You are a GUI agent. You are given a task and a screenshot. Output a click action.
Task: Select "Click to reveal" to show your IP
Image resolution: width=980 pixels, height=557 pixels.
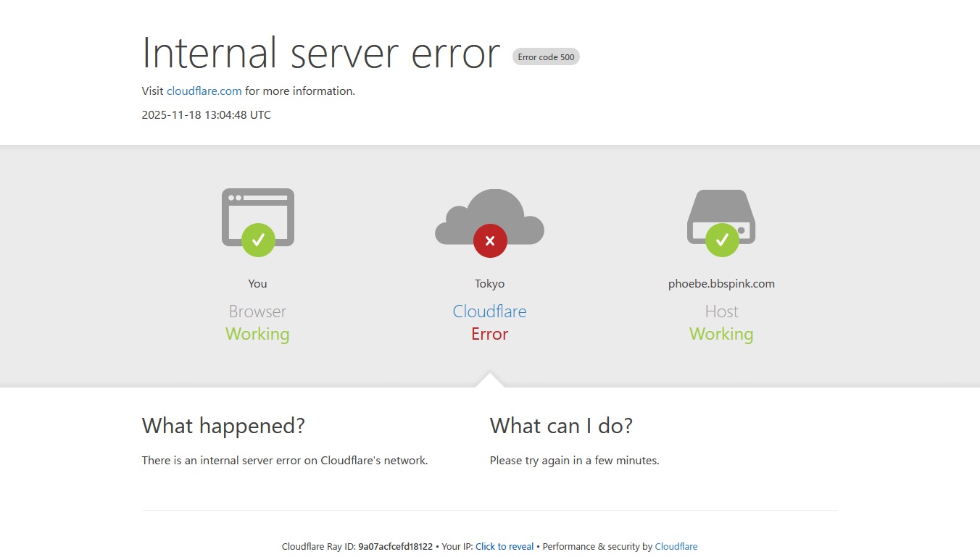504,547
